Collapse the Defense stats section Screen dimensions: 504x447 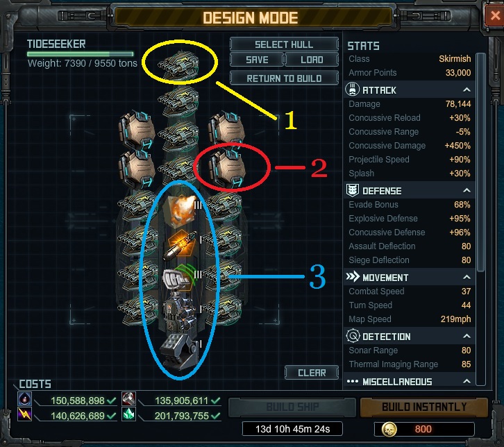(x=467, y=191)
